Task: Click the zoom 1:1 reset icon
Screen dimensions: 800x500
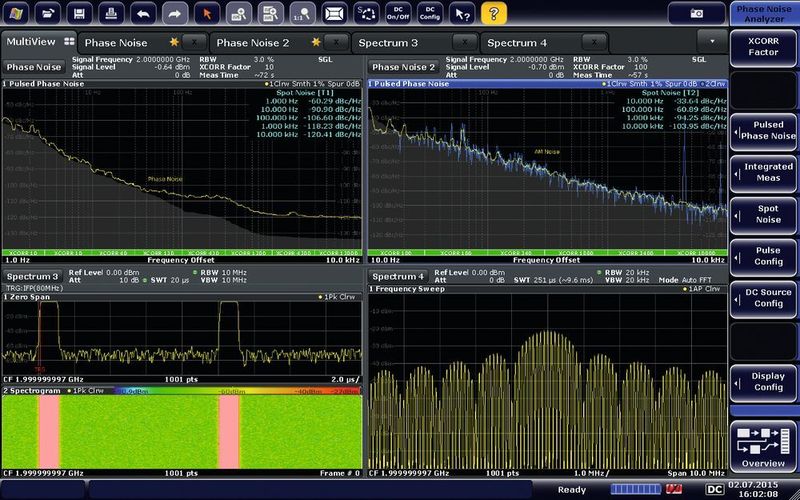Action: 302,13
